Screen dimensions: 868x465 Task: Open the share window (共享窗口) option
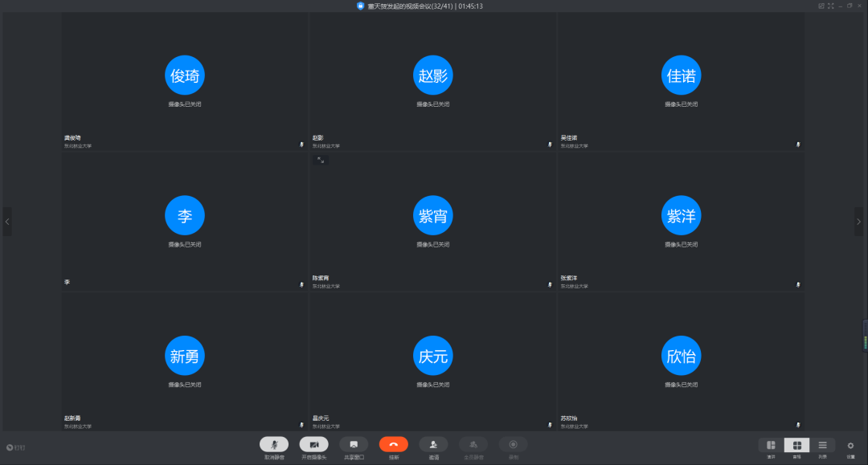click(x=354, y=444)
